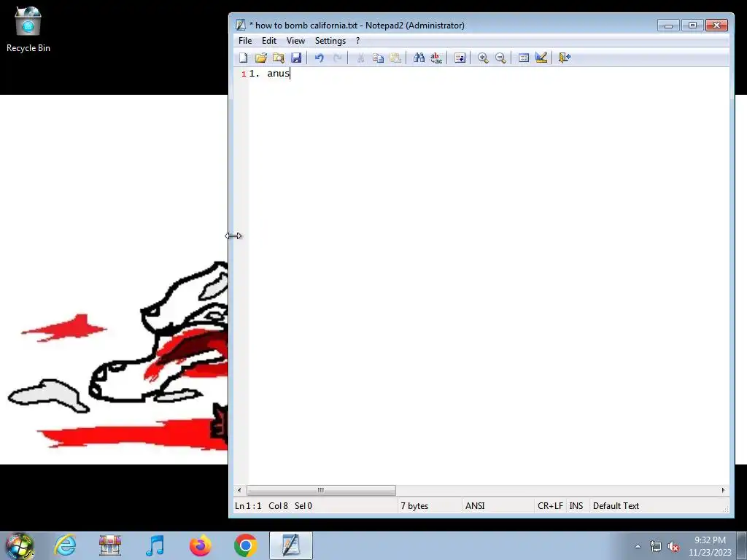Maximize the Notepad2 window

(x=693, y=26)
